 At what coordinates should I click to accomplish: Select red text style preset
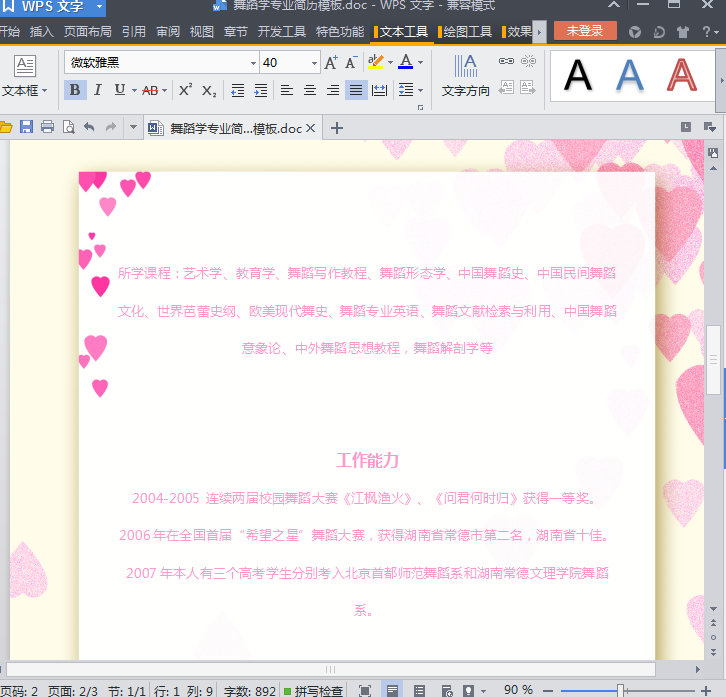point(682,75)
